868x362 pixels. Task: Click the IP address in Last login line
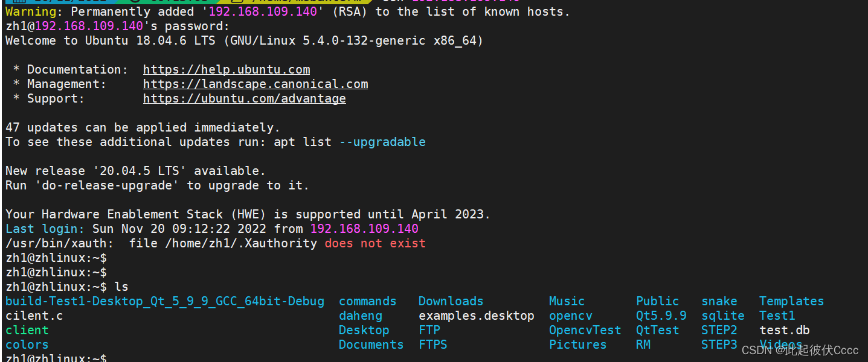pyautogui.click(x=364, y=229)
